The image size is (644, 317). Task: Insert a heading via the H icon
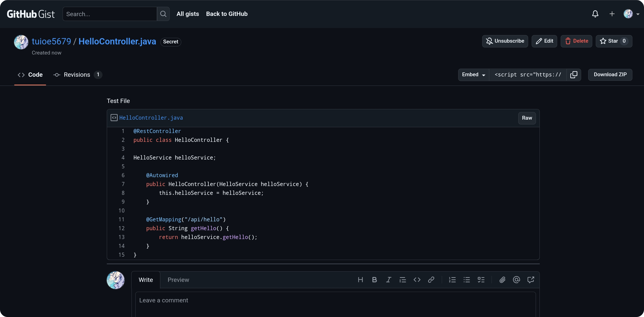click(x=360, y=280)
